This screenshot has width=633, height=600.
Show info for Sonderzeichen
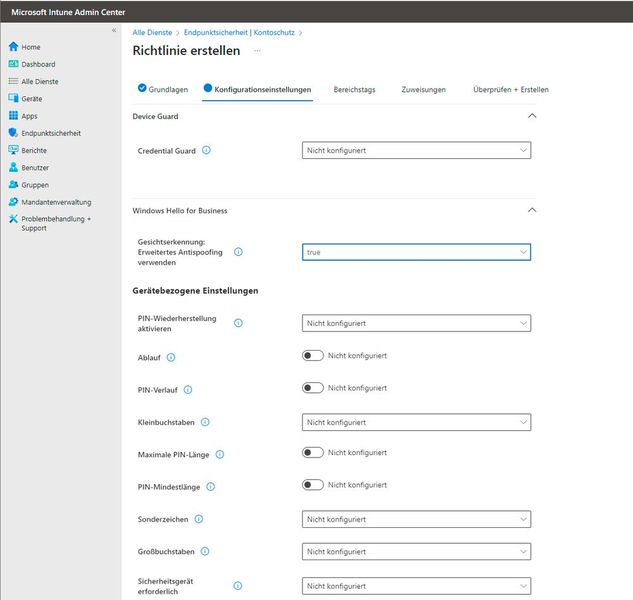199,519
